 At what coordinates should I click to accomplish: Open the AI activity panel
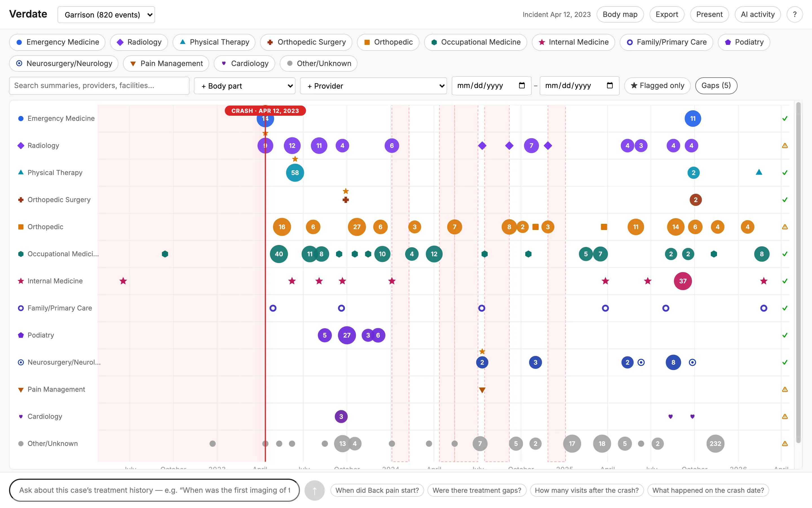point(758,14)
